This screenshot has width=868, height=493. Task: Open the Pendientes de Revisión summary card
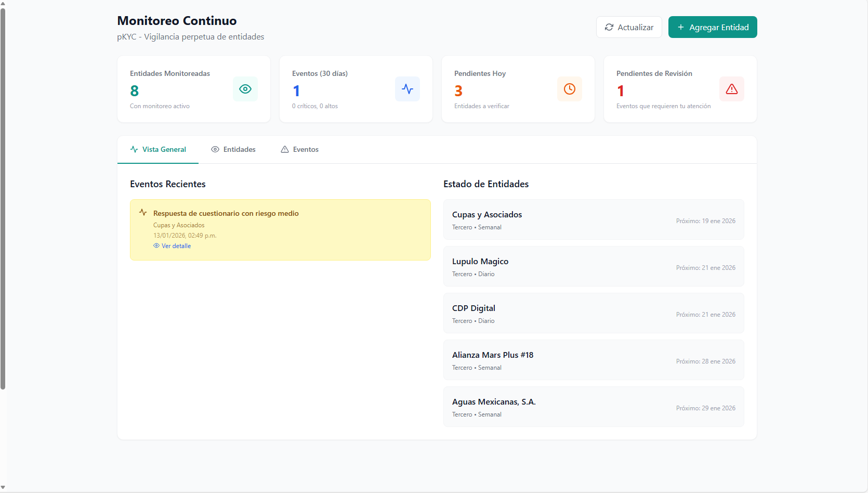point(680,89)
